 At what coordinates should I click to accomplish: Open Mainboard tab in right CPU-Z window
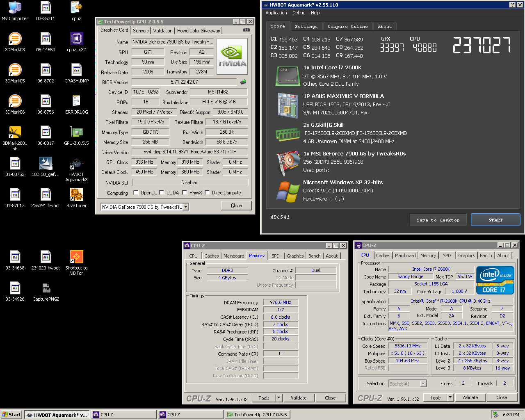pos(405,256)
